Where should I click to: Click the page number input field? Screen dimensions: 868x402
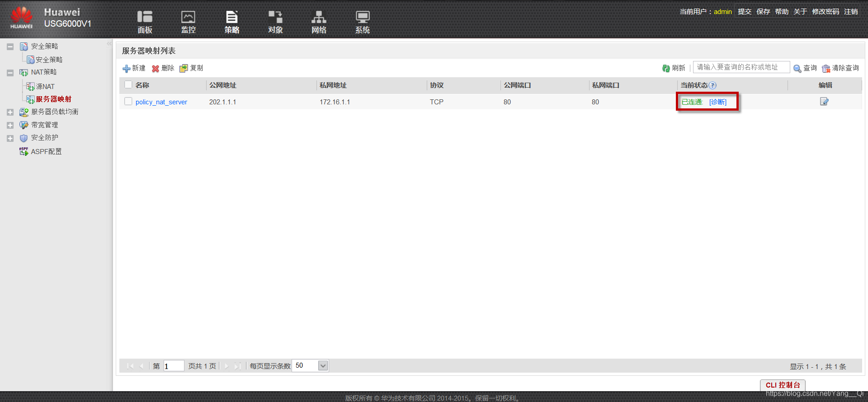click(174, 366)
